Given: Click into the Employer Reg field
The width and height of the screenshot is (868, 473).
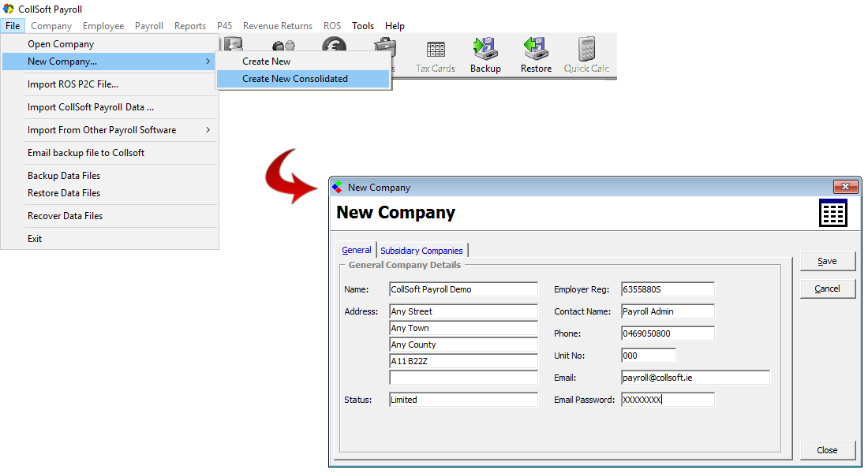Looking at the screenshot, I should tap(667, 289).
